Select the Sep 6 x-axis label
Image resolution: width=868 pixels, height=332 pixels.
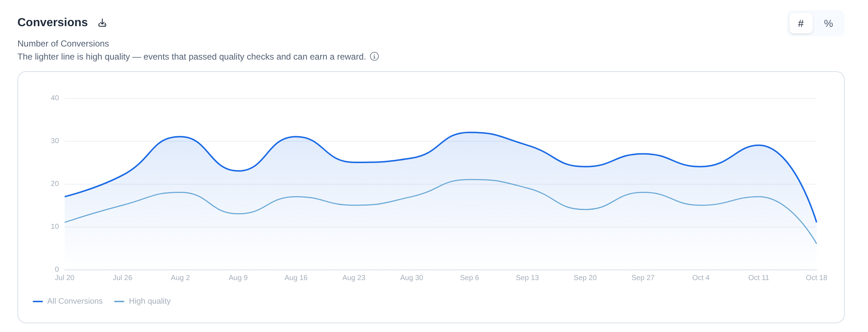coord(469,278)
